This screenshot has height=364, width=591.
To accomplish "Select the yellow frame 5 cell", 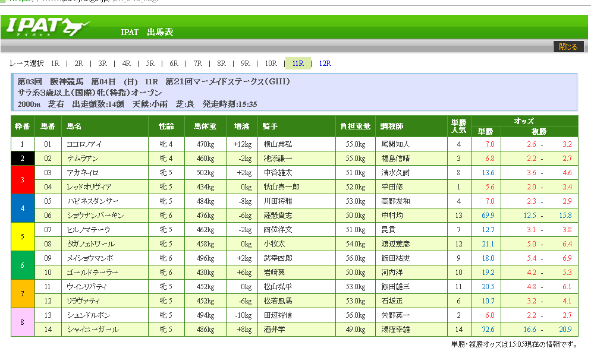I will [x=23, y=237].
